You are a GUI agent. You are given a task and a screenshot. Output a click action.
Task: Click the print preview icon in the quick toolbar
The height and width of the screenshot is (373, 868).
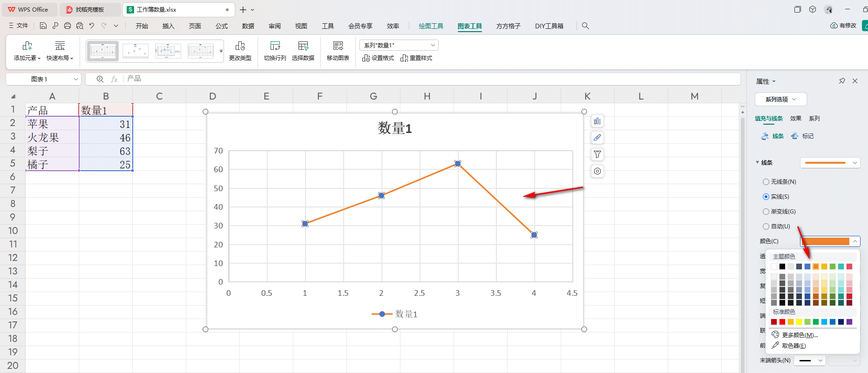80,26
